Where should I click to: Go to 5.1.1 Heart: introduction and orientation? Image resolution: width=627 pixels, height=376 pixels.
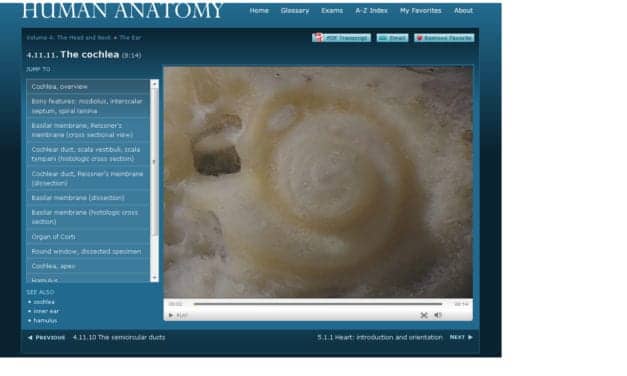(x=380, y=337)
